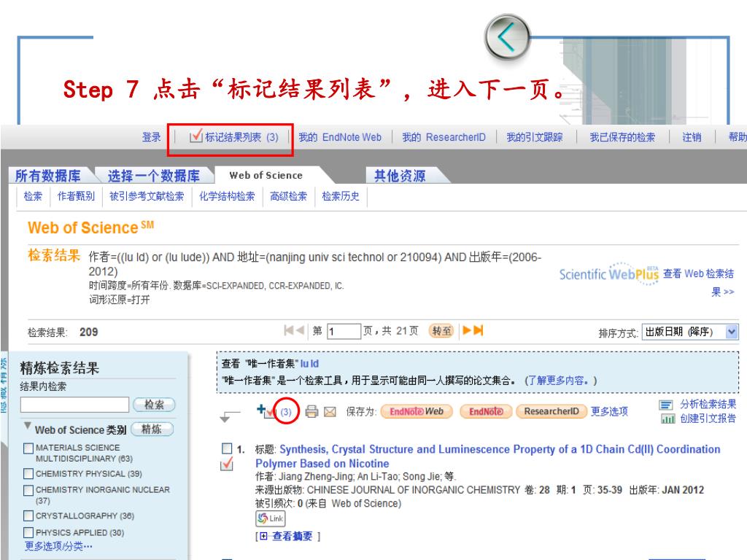Click the 登录 link

(152, 138)
